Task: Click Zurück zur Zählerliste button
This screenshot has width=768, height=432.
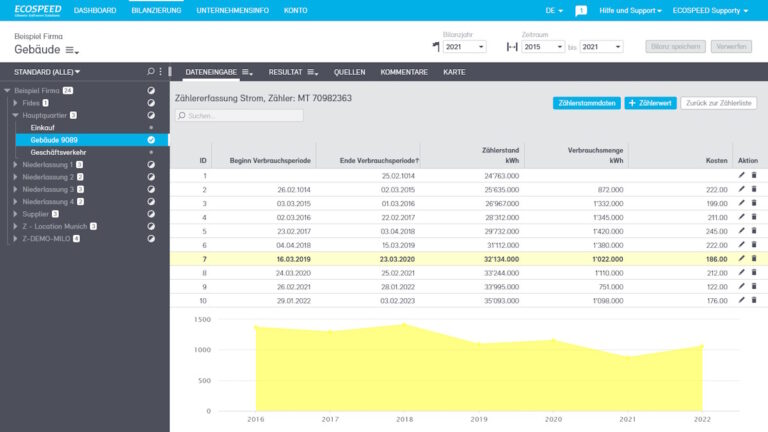Action: pos(720,103)
